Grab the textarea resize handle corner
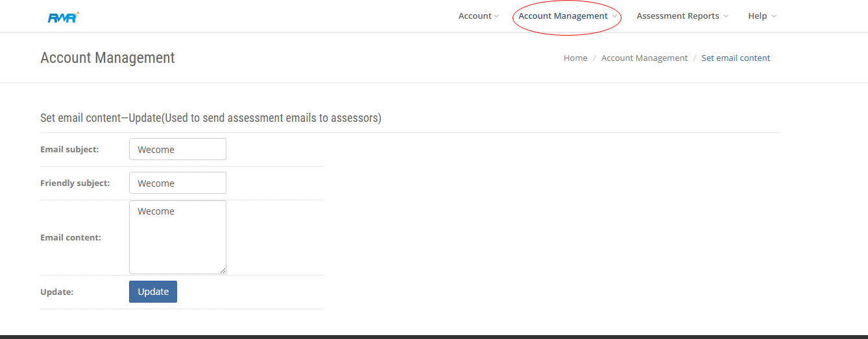Image resolution: width=868 pixels, height=339 pixels. [x=223, y=270]
